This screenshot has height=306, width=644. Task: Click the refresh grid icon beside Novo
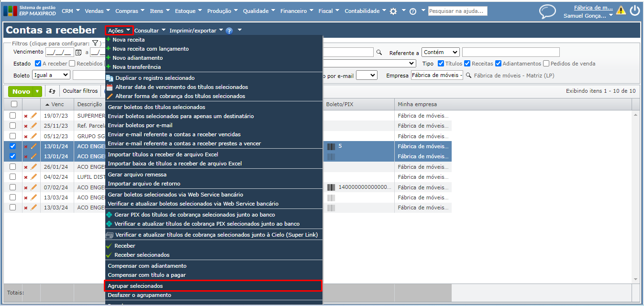click(x=52, y=91)
